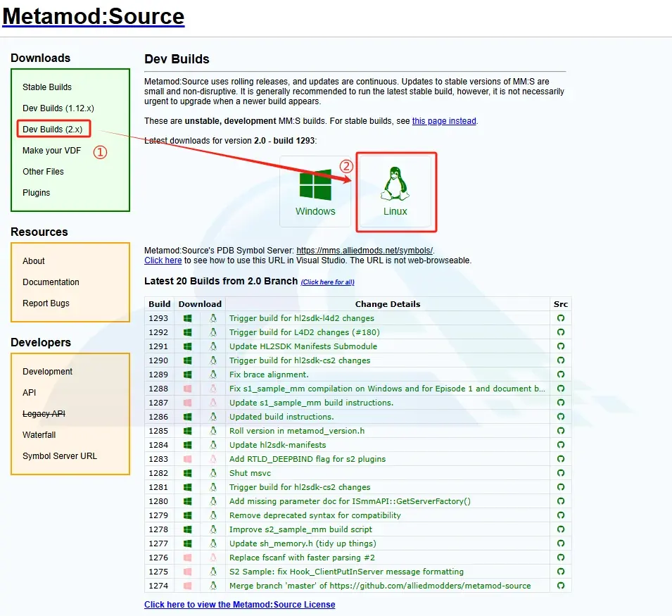Viewport: 672px width, 616px height.
Task: Open change 'Shut msvc'
Action: pyautogui.click(x=250, y=473)
